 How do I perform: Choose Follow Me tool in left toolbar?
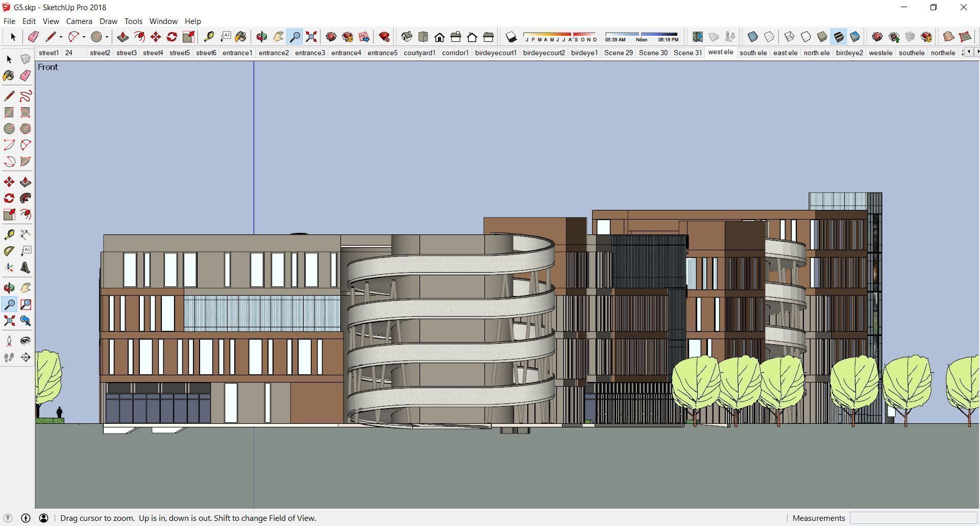coord(26,198)
